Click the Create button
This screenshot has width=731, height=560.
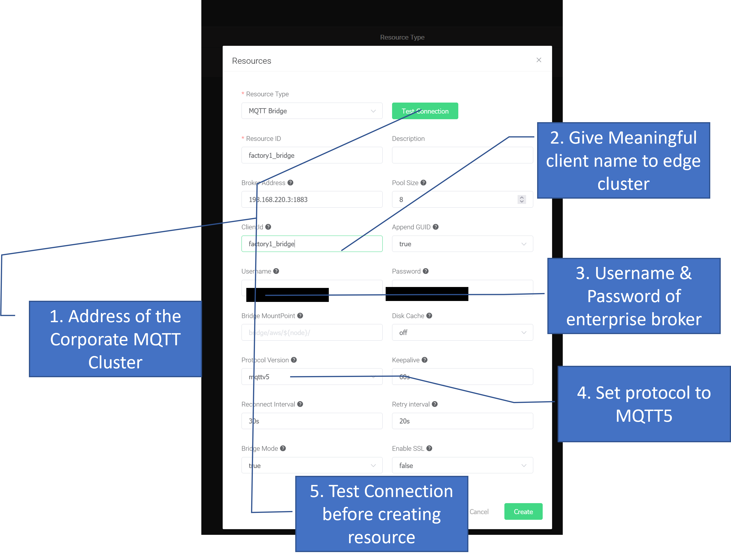[523, 511]
